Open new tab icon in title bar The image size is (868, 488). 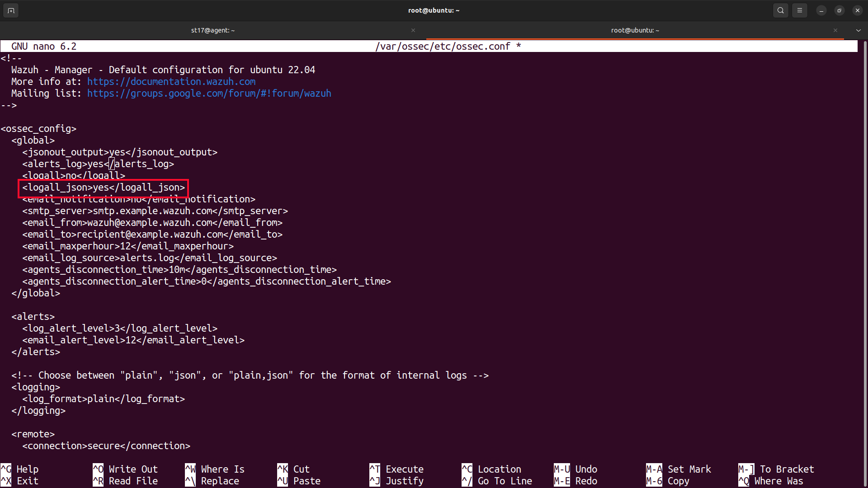[11, 10]
